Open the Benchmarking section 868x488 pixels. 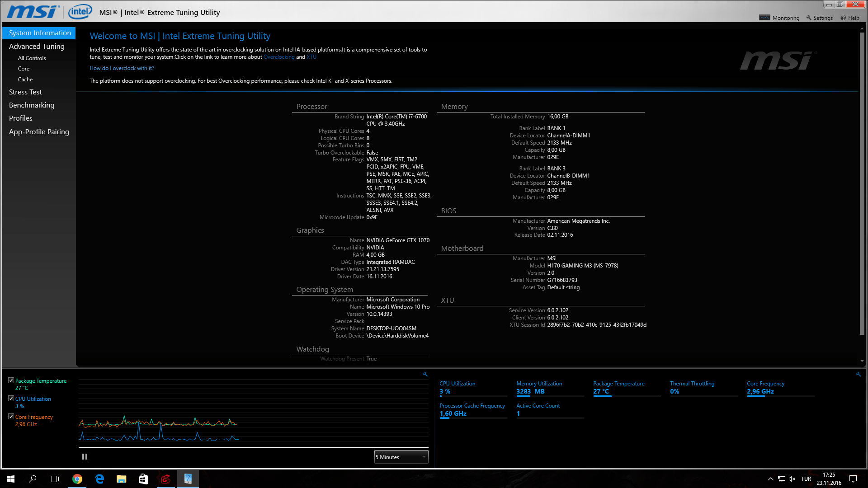[x=32, y=105]
